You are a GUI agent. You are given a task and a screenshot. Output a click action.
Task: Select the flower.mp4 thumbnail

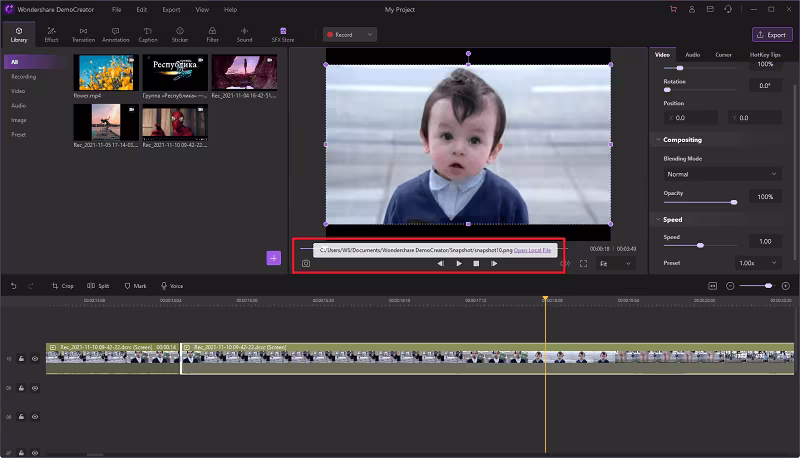pyautogui.click(x=106, y=72)
